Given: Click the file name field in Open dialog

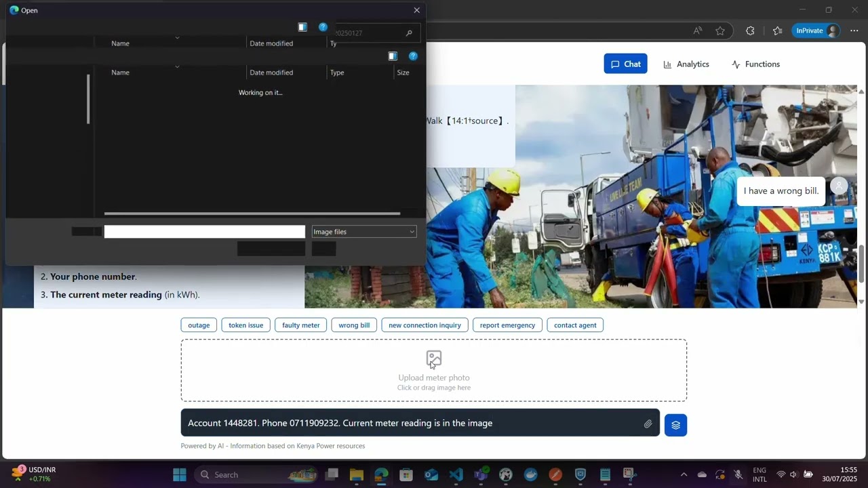Looking at the screenshot, I should coord(204,232).
